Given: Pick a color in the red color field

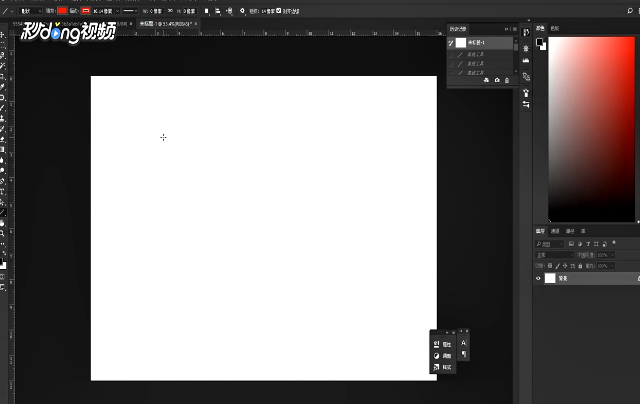Looking at the screenshot, I should click(591, 129).
